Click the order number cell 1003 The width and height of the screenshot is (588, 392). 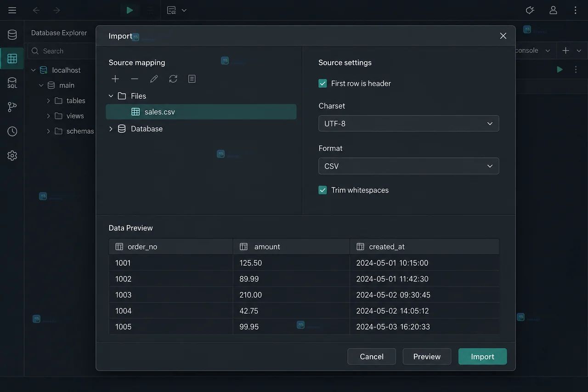pos(171,295)
